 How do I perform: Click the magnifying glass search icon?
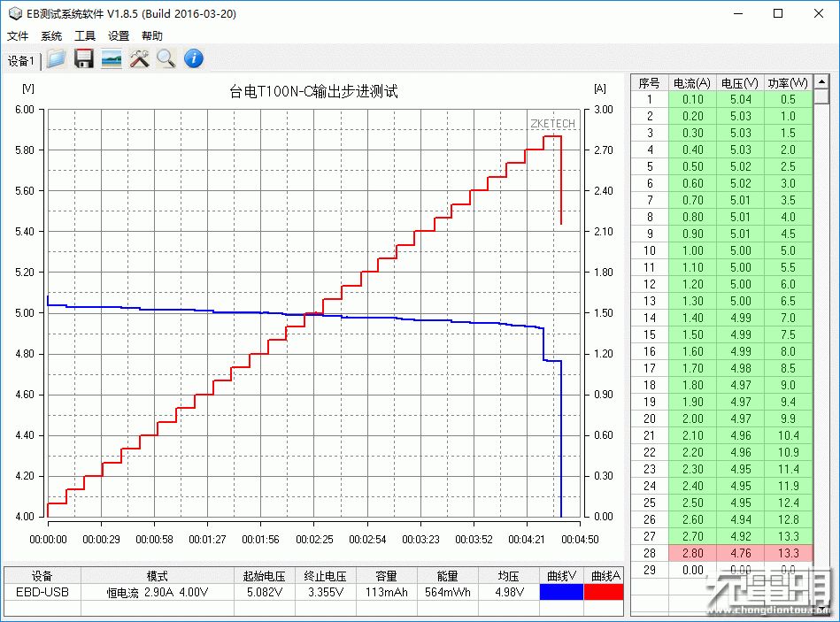coord(166,59)
